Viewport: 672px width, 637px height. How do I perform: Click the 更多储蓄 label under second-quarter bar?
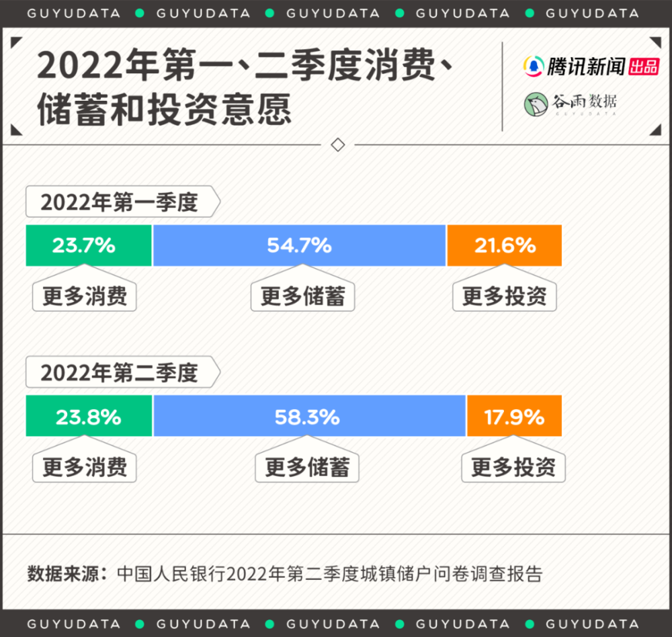(307, 467)
